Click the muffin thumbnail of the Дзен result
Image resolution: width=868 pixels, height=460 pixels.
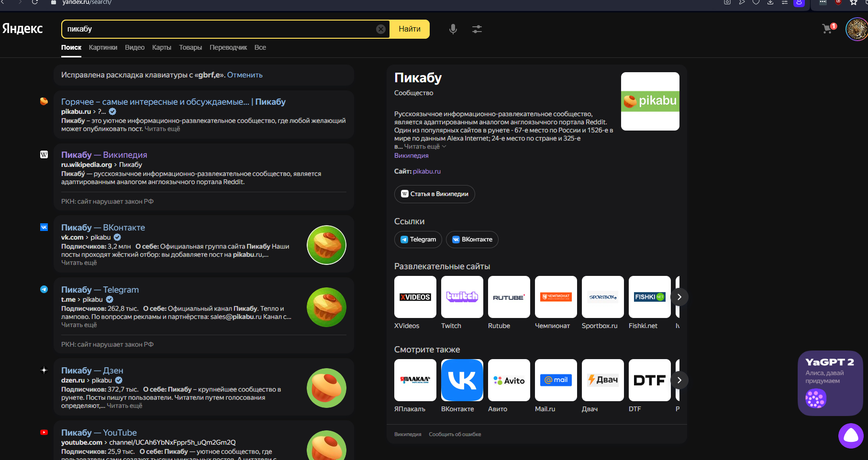coord(326,388)
